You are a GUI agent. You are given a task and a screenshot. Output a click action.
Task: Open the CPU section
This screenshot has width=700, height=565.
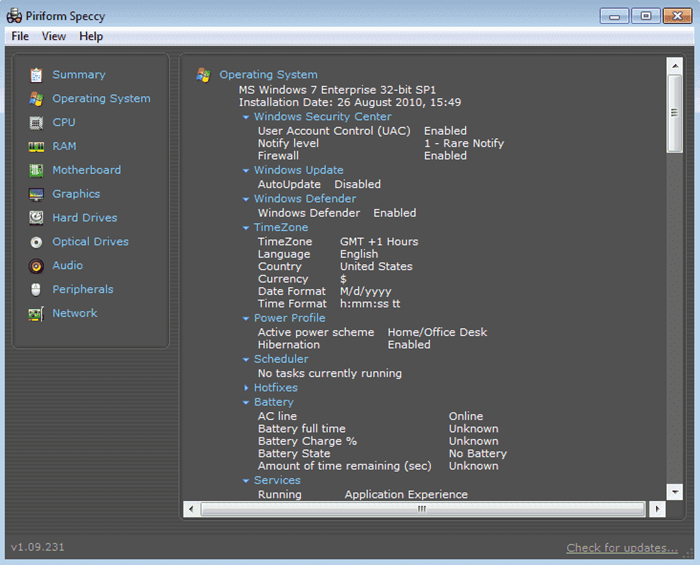tap(64, 122)
